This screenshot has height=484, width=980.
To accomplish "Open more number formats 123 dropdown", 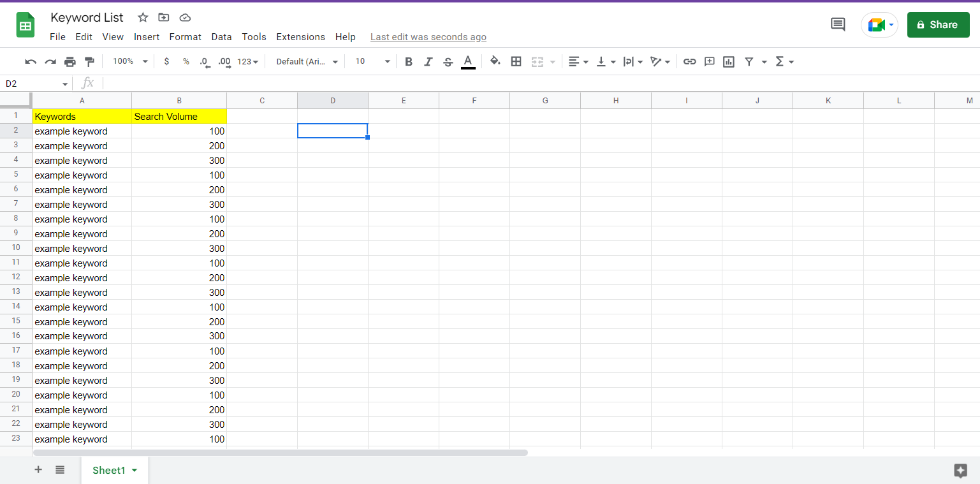I will (x=247, y=62).
